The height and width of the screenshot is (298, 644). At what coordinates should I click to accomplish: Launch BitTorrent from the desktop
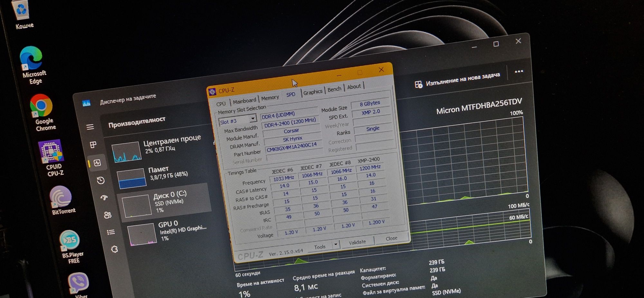pyautogui.click(x=62, y=200)
